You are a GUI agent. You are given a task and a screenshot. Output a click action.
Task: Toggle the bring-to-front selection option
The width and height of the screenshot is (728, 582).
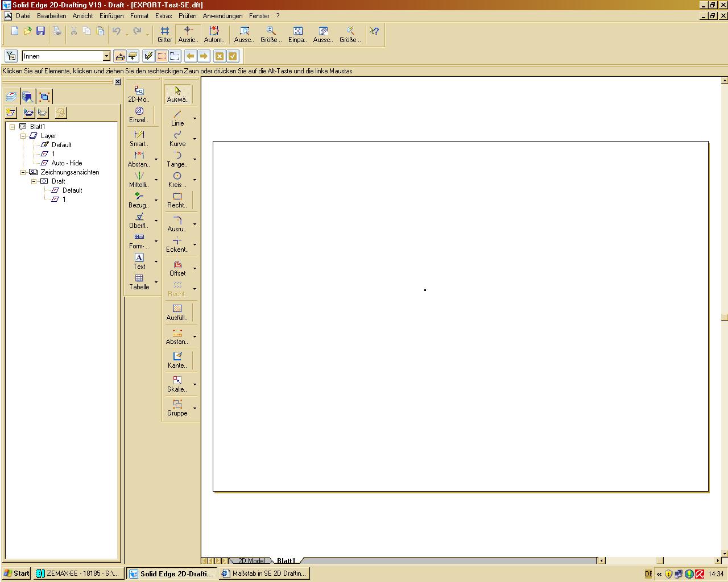(x=120, y=56)
